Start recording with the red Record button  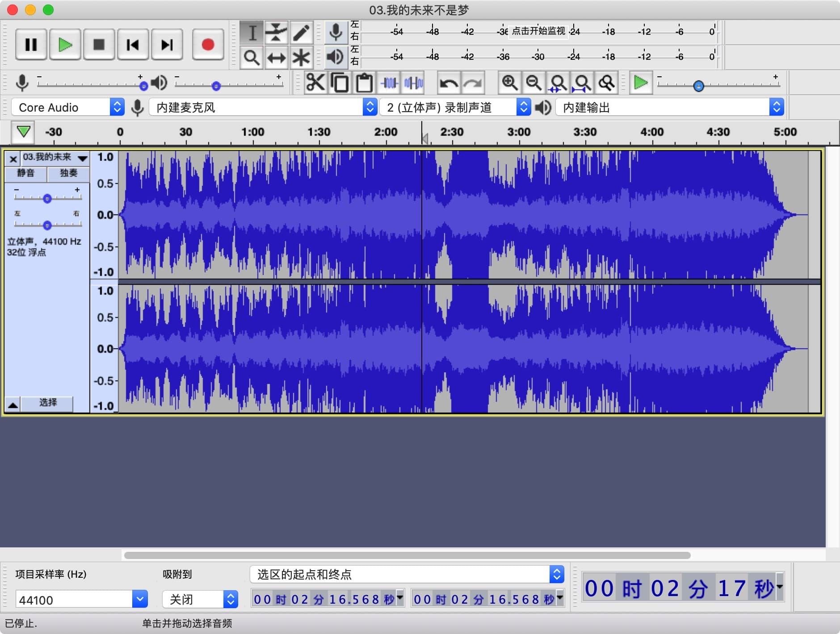(208, 45)
